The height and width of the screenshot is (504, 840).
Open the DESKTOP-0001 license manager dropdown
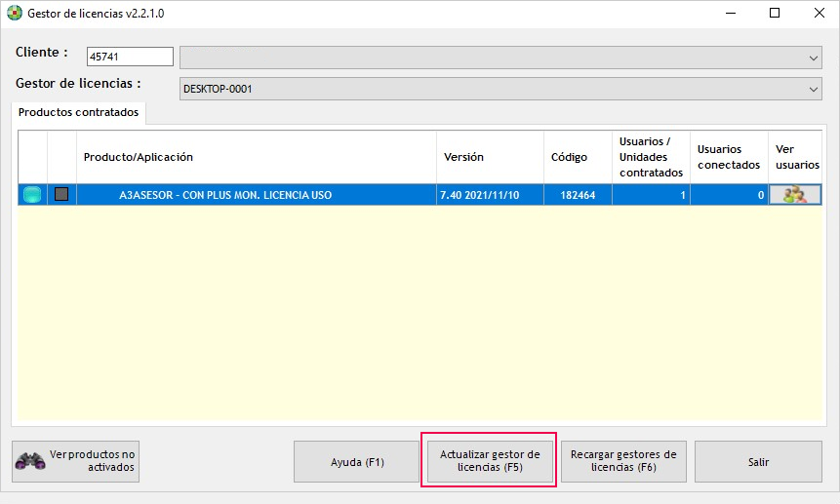coord(814,89)
